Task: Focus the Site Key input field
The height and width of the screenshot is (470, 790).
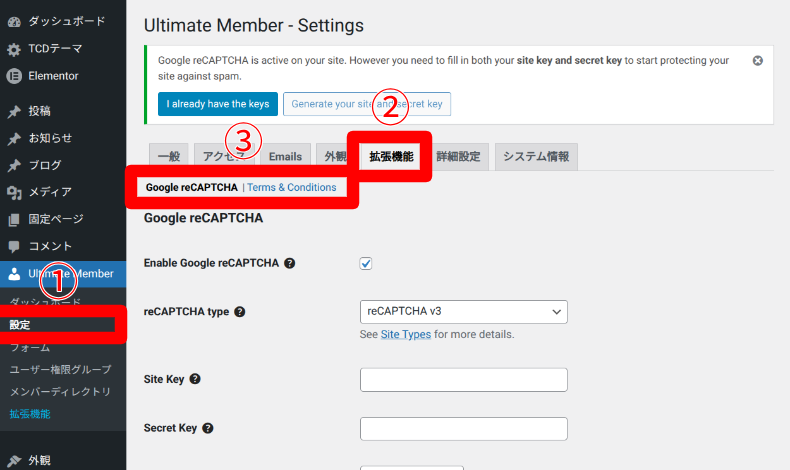Action: coord(464,380)
